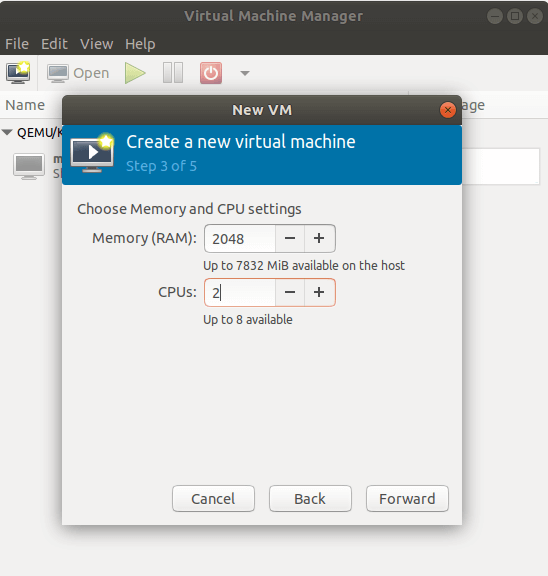Click the CPUs input field
Screen dimensions: 548x576
coord(239,292)
